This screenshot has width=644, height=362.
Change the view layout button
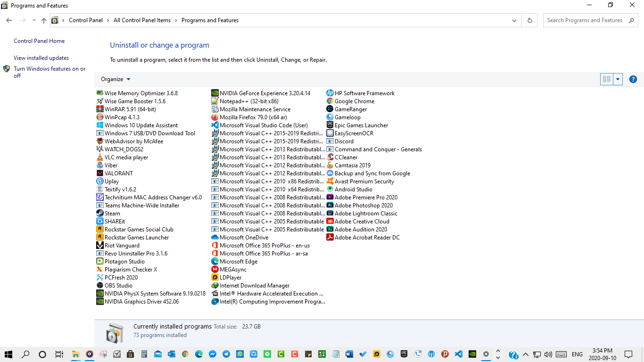click(607, 79)
